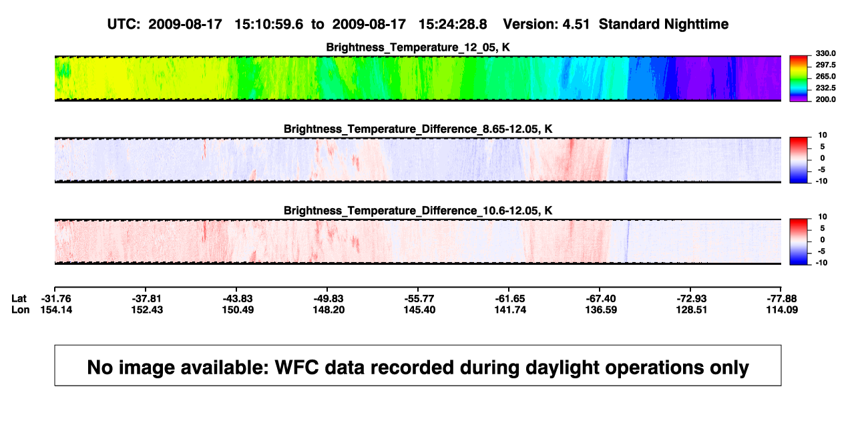868x445 pixels.
Task: Click the Brightness_Temperature_Difference_8.65-12.05 title
Action: 417,129
